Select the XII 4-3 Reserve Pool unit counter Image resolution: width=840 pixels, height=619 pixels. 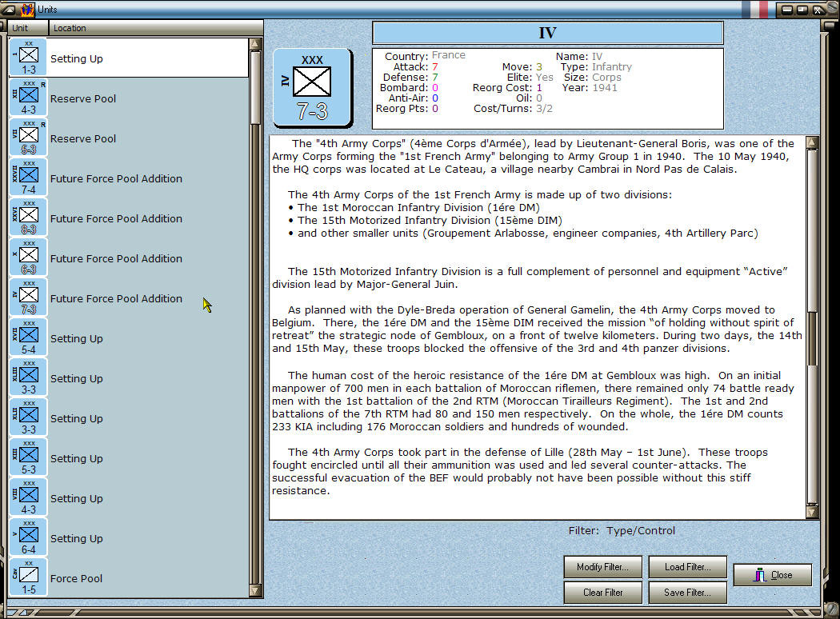[27, 98]
